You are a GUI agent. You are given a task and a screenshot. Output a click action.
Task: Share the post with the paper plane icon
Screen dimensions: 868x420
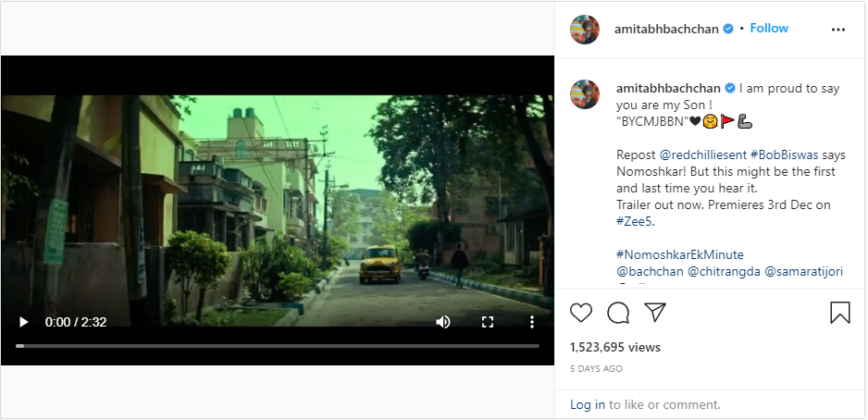pos(655,313)
